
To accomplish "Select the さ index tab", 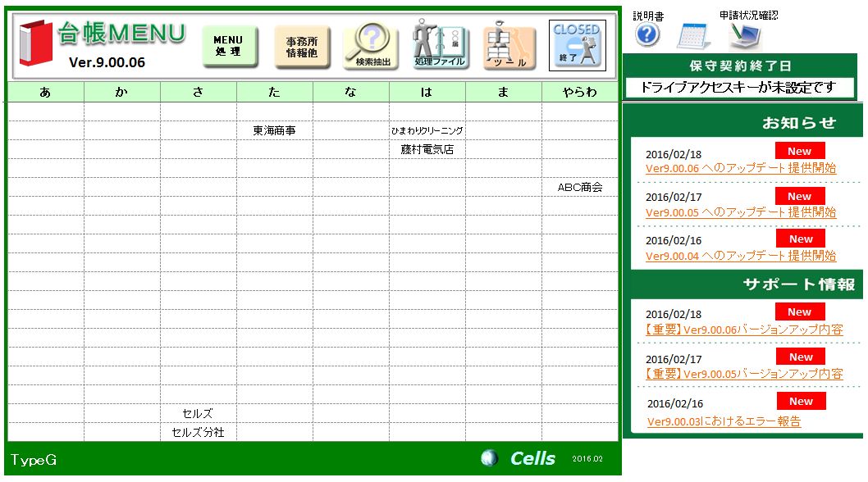I will (x=199, y=93).
